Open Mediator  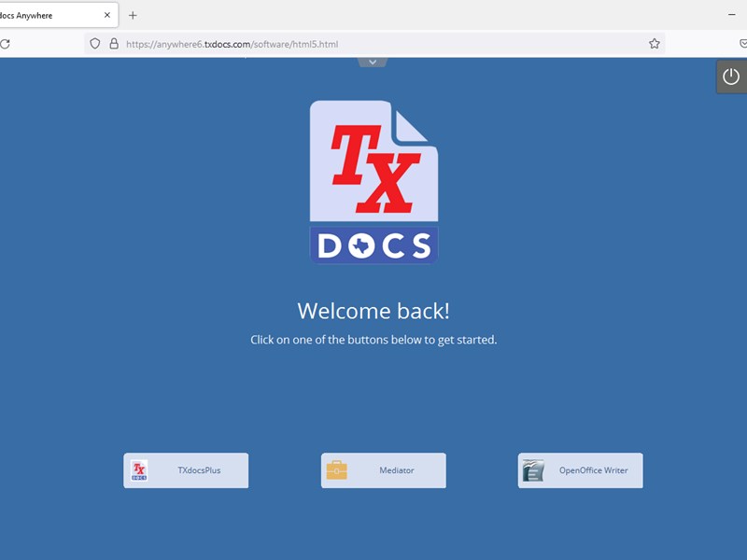[x=383, y=470]
